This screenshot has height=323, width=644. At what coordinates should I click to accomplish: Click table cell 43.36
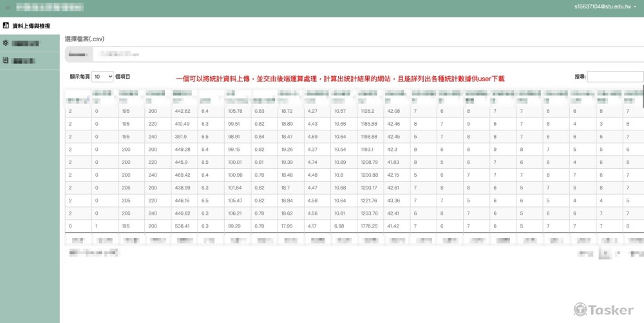click(397, 201)
